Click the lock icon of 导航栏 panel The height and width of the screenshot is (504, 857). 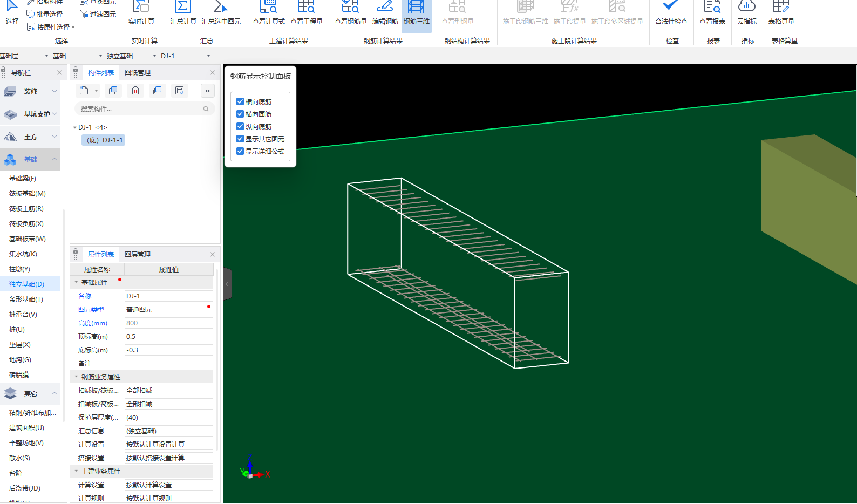3,70
